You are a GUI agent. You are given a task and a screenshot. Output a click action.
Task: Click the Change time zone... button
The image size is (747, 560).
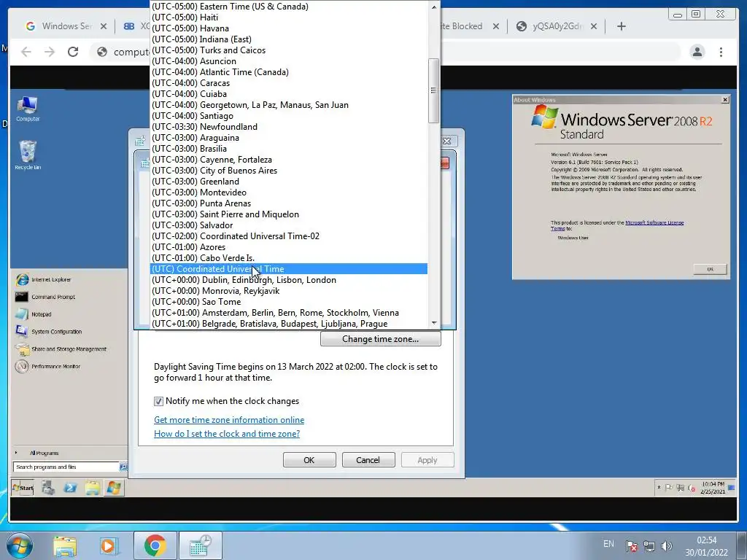tap(381, 339)
